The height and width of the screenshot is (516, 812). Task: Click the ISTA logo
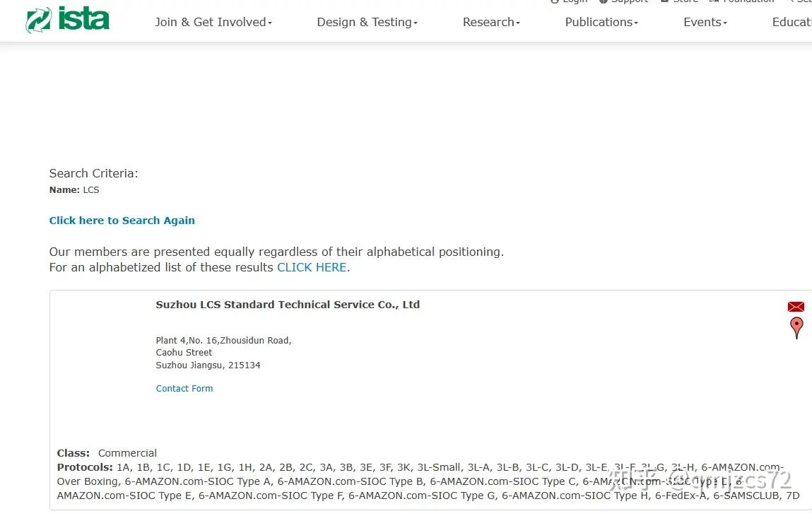tap(68, 20)
